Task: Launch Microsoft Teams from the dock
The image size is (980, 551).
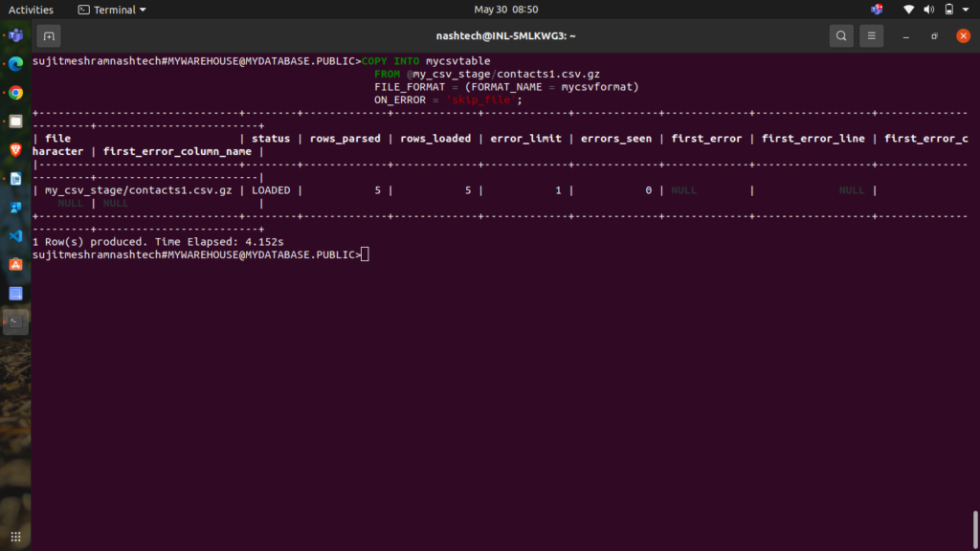Action: click(x=15, y=35)
